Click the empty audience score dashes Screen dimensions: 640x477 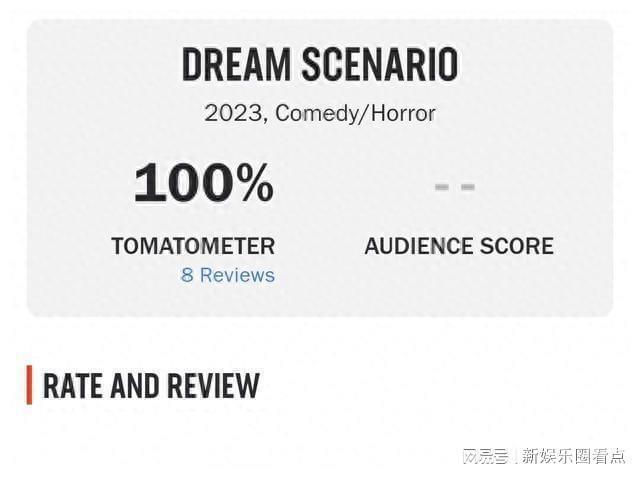pyautogui.click(x=454, y=186)
